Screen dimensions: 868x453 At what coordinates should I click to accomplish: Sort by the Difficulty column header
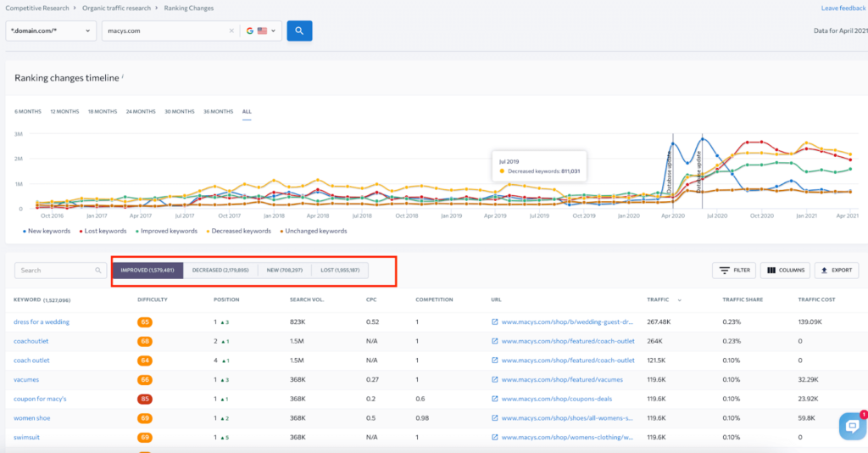tap(153, 299)
